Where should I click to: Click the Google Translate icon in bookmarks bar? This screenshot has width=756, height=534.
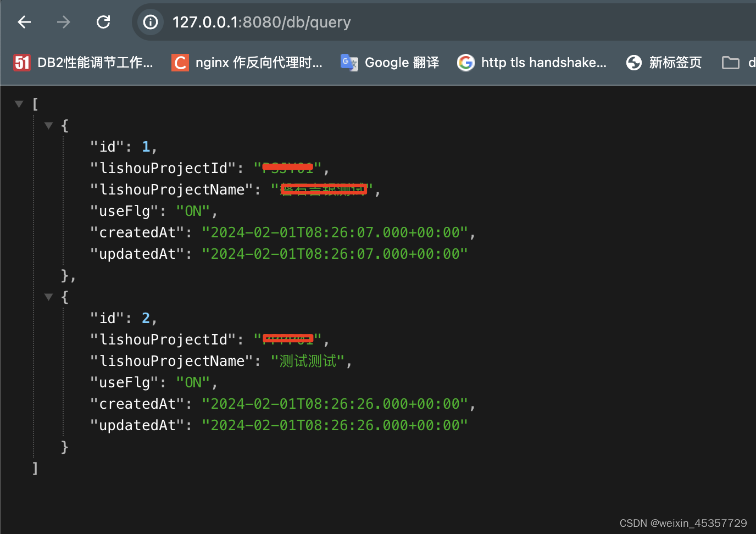349,62
